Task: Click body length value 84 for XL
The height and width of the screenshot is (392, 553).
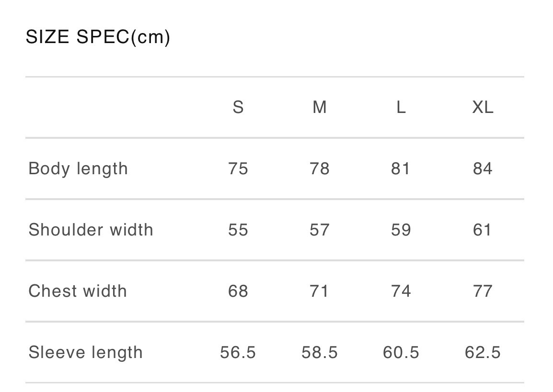Action: coord(483,169)
